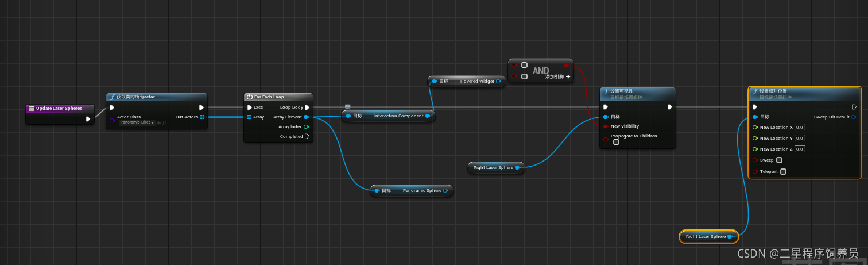Click the Sweep Hit Result output pin

click(x=854, y=117)
